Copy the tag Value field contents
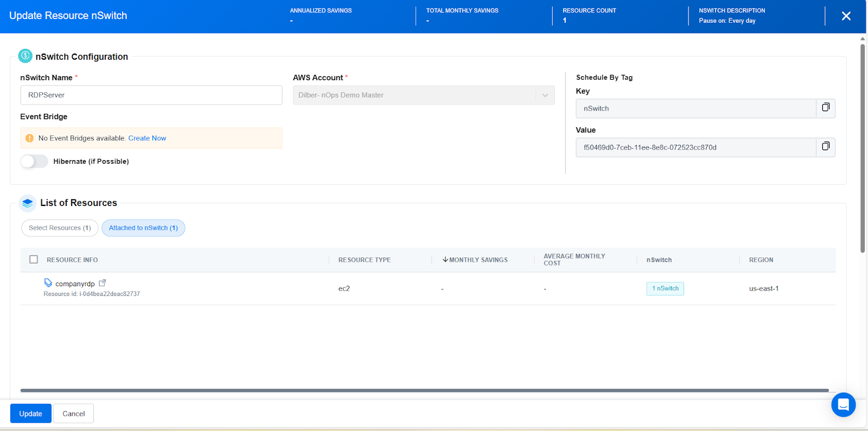 click(x=825, y=146)
